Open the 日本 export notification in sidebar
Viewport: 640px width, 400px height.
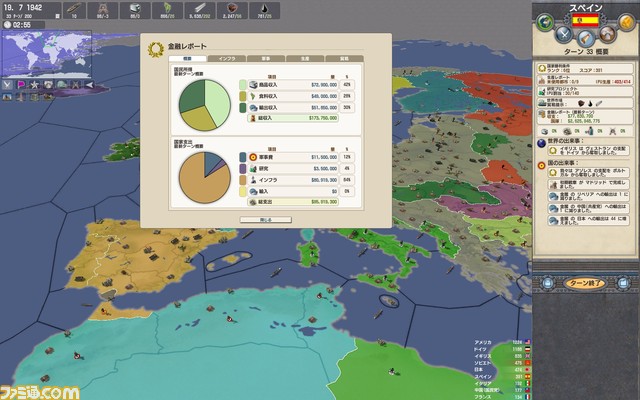588,220
